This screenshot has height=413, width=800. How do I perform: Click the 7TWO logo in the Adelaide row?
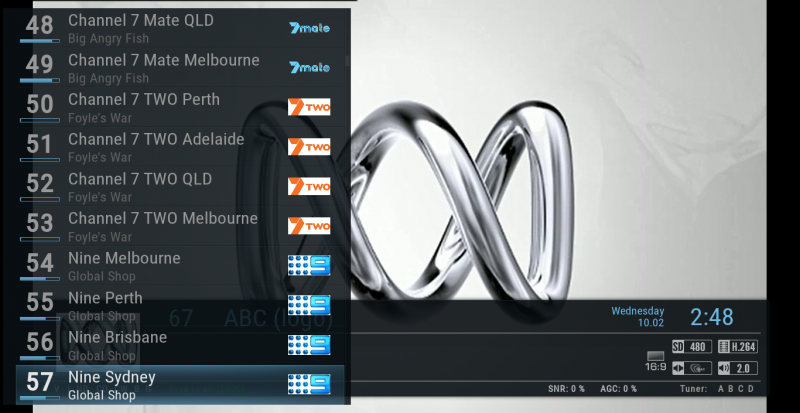[x=309, y=147]
